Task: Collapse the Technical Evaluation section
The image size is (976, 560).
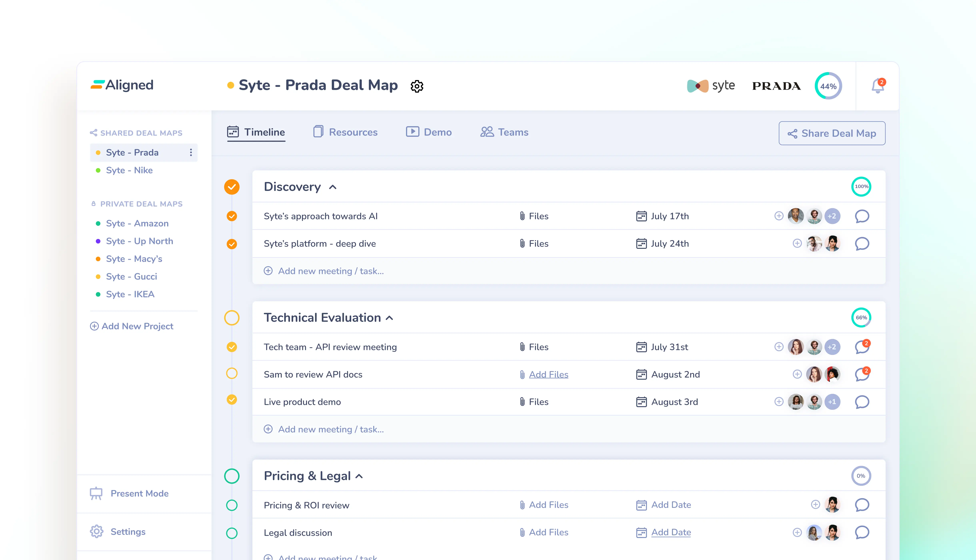Action: (390, 318)
